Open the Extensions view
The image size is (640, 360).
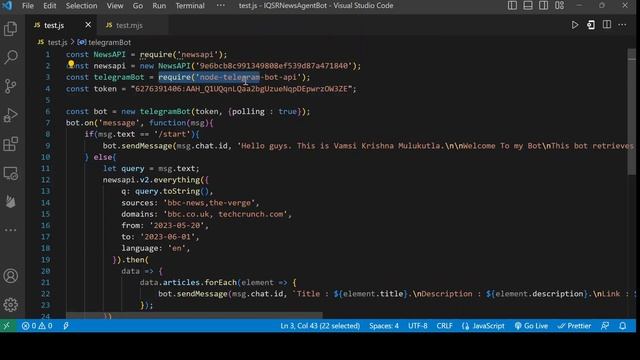click(11, 144)
